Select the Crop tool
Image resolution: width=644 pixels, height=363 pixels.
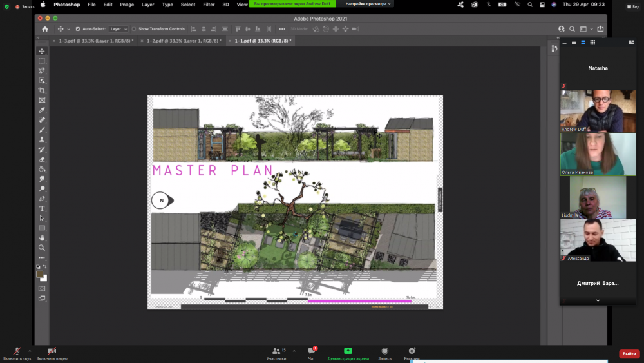(42, 90)
